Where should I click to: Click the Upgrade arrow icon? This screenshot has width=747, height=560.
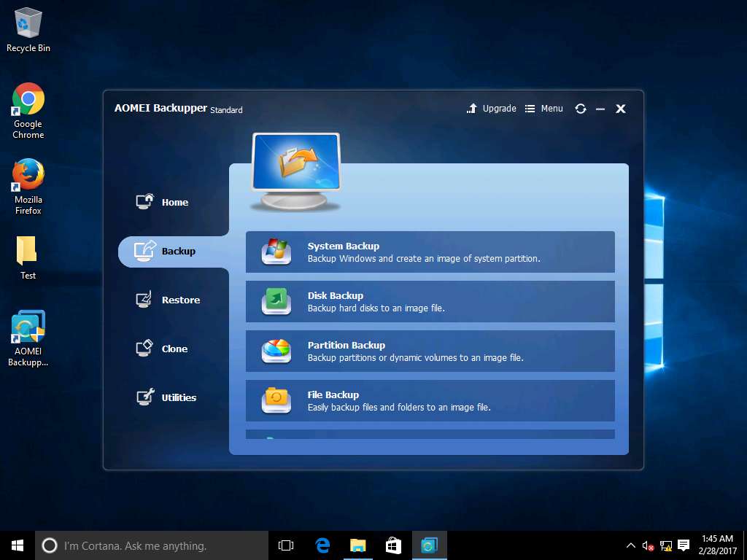pos(472,109)
